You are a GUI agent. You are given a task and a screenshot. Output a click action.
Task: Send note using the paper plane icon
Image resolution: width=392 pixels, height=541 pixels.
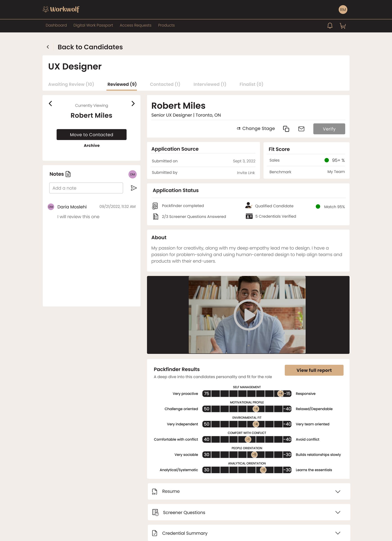[x=134, y=188]
